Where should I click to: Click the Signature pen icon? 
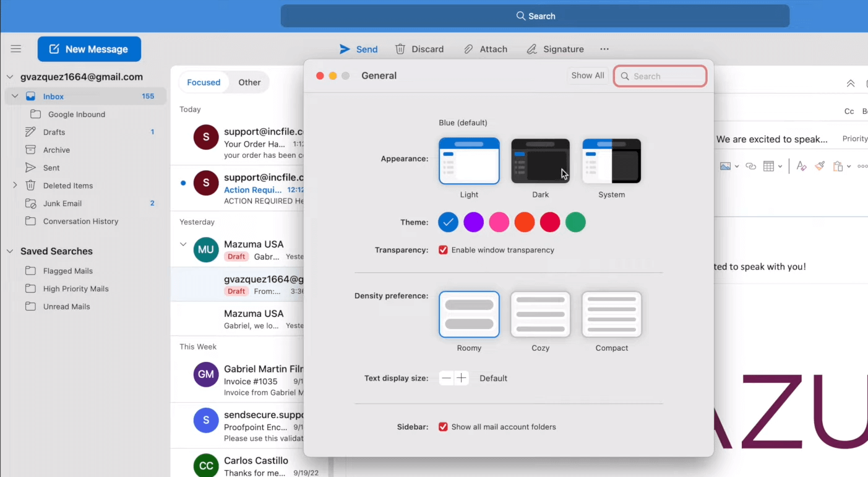[531, 49]
